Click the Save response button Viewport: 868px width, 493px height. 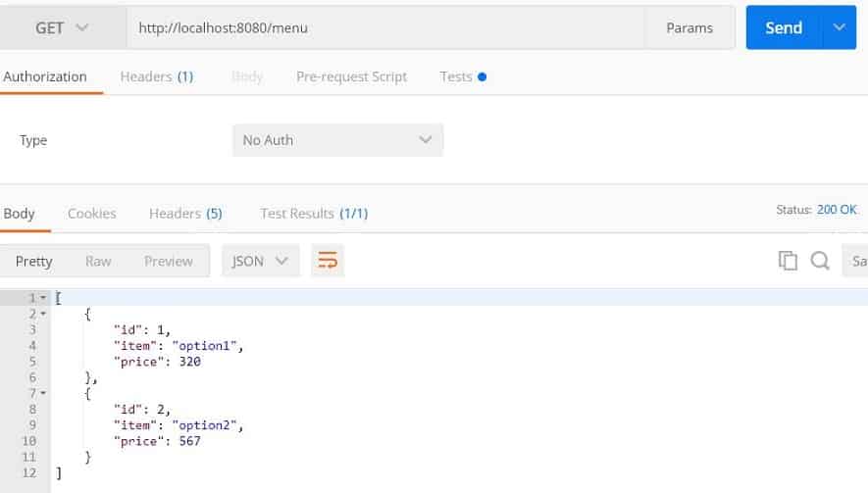pos(855,261)
